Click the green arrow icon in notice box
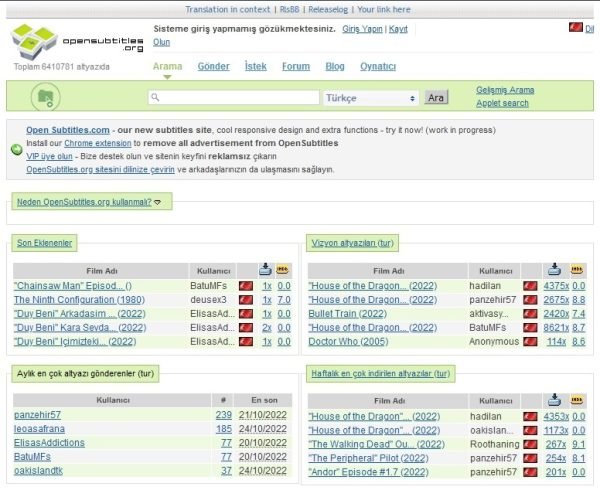This screenshot has width=600, height=490. click(x=16, y=150)
